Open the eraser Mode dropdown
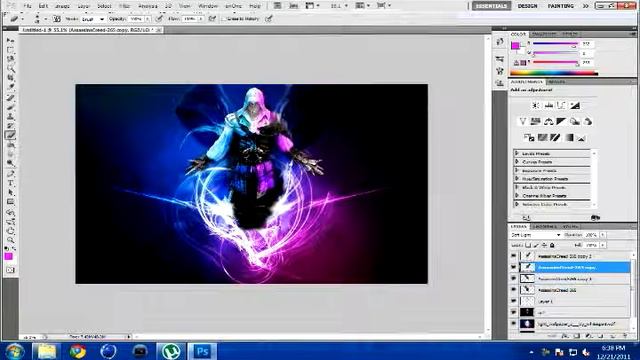The image size is (640, 360). point(93,19)
